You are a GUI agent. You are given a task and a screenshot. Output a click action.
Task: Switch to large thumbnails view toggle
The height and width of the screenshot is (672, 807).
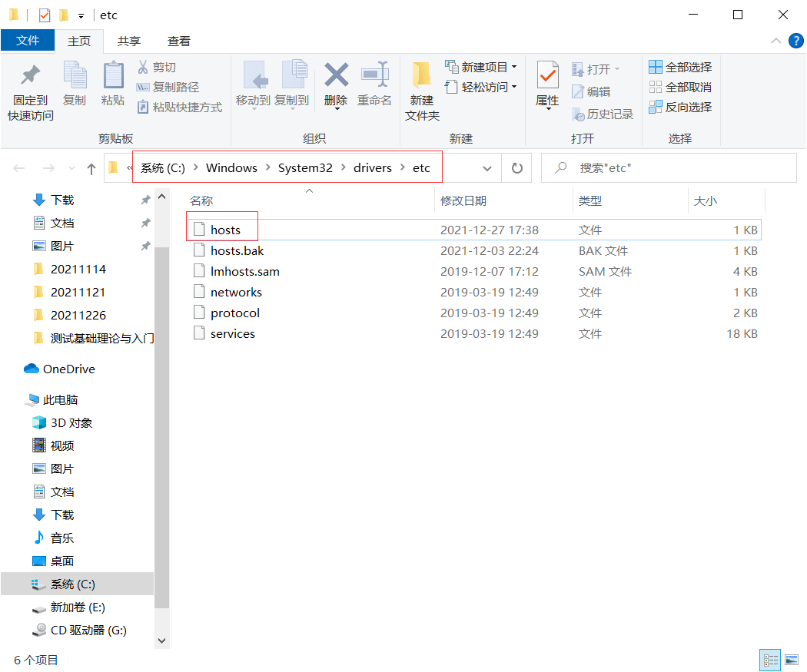[791, 660]
